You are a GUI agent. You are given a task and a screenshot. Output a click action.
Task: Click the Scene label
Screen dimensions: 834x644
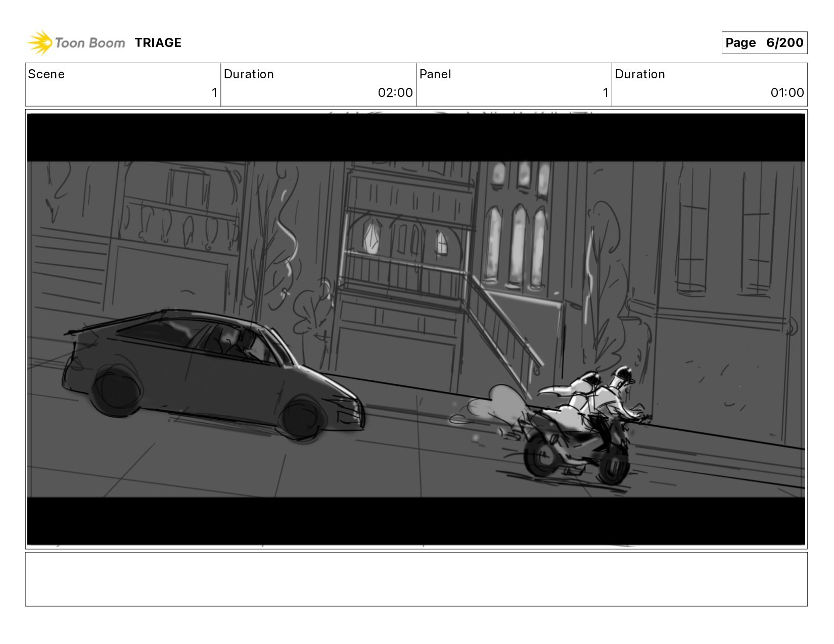47,74
